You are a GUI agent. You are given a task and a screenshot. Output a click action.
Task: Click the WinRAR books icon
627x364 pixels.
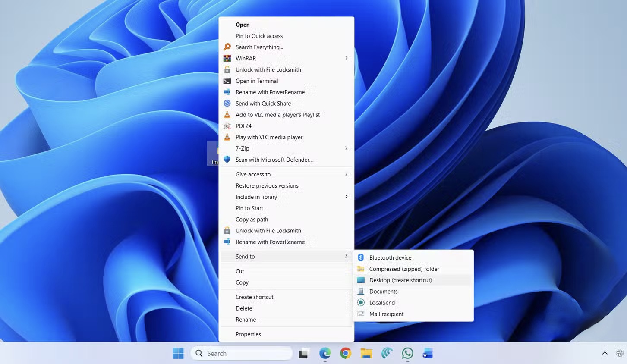(227, 58)
